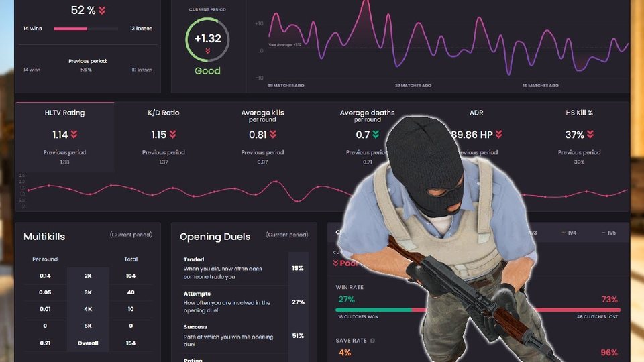
Task: Click the +1.32 circular rating gauge
Action: pyautogui.click(x=207, y=40)
